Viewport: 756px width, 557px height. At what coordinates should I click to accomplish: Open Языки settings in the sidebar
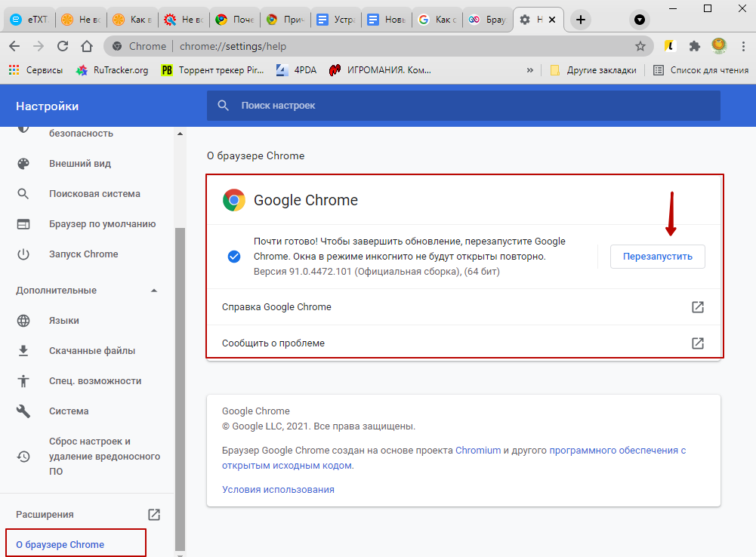point(64,321)
